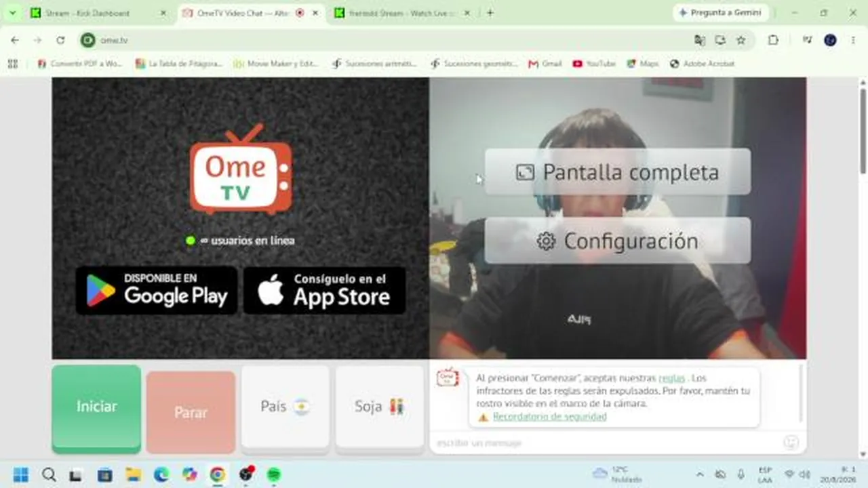Open Windows taskbar search
This screenshot has width=868, height=488.
(x=49, y=474)
